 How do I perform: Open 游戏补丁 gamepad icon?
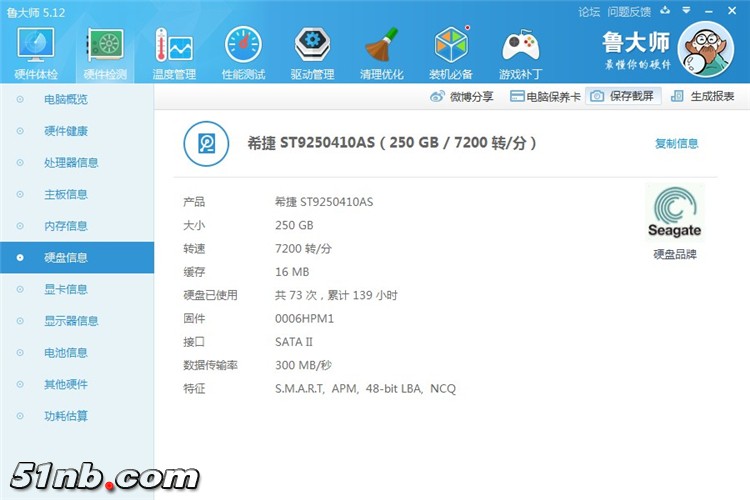pyautogui.click(x=520, y=53)
